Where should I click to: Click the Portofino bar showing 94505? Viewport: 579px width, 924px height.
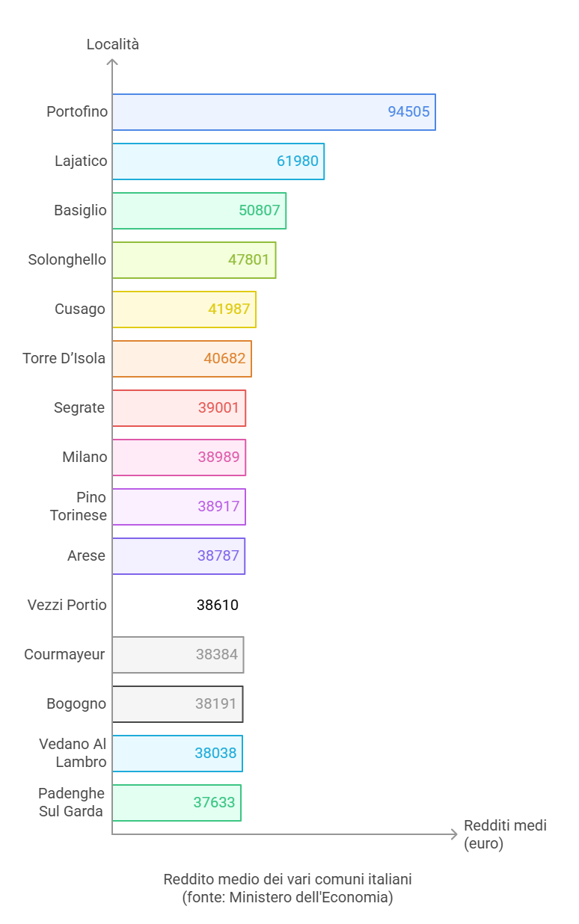coord(274,112)
